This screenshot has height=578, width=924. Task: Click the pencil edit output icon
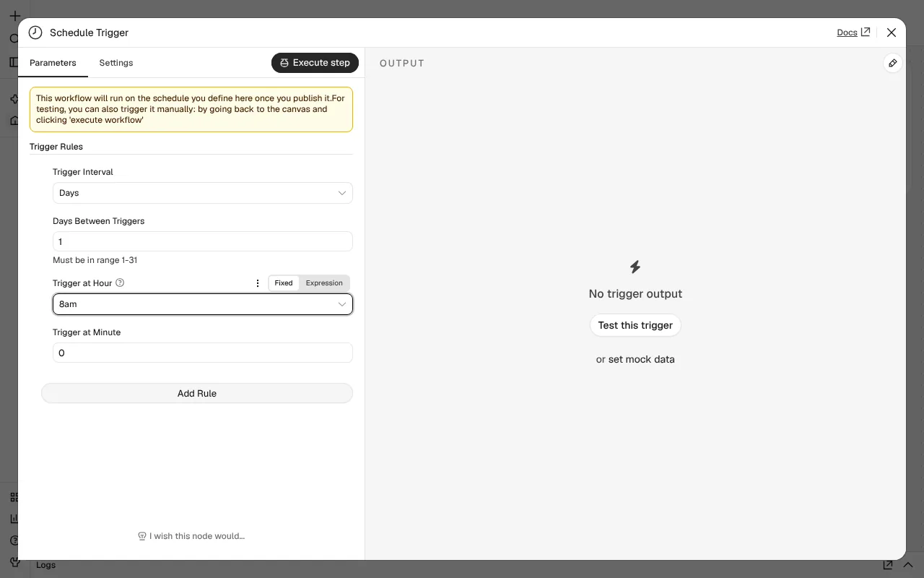(x=893, y=63)
